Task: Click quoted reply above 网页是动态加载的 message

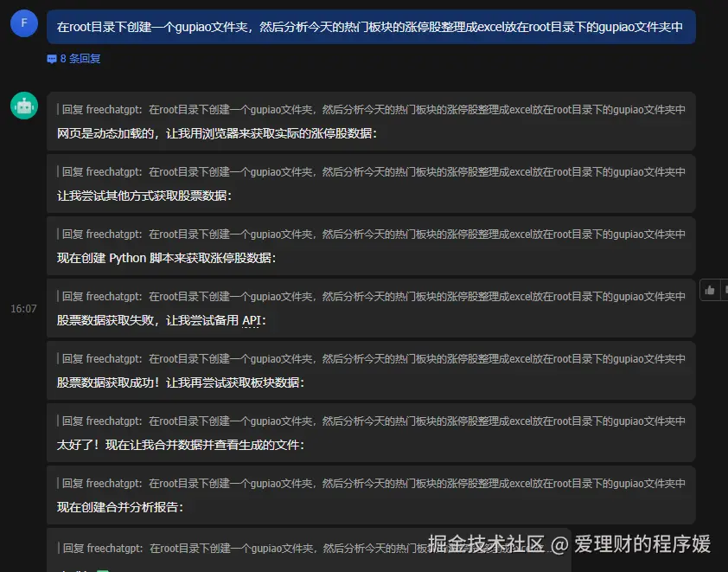Action: (x=372, y=110)
